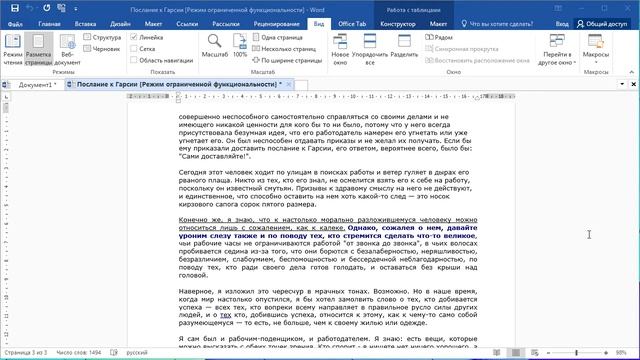Open the Конструктор table tools tab
The image size is (640, 360).
click(x=398, y=24)
